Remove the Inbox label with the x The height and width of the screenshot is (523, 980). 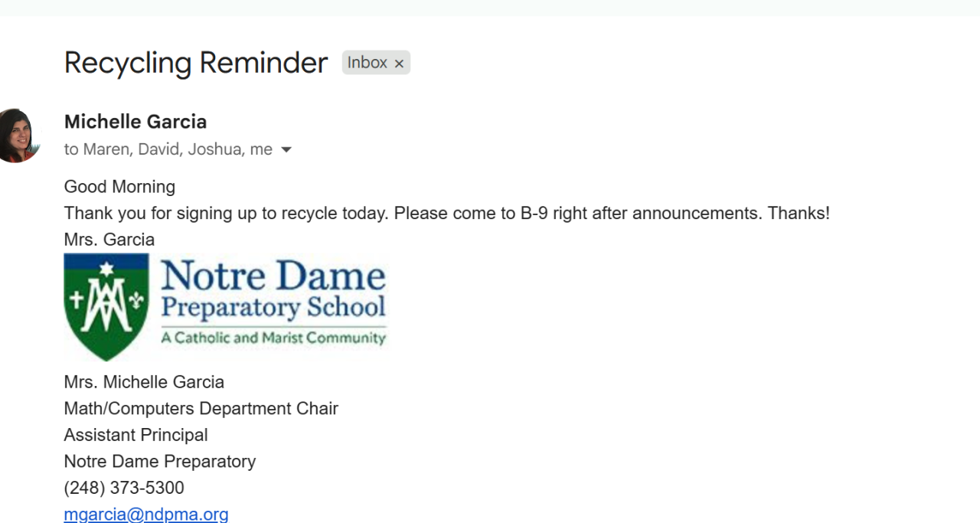pos(399,64)
